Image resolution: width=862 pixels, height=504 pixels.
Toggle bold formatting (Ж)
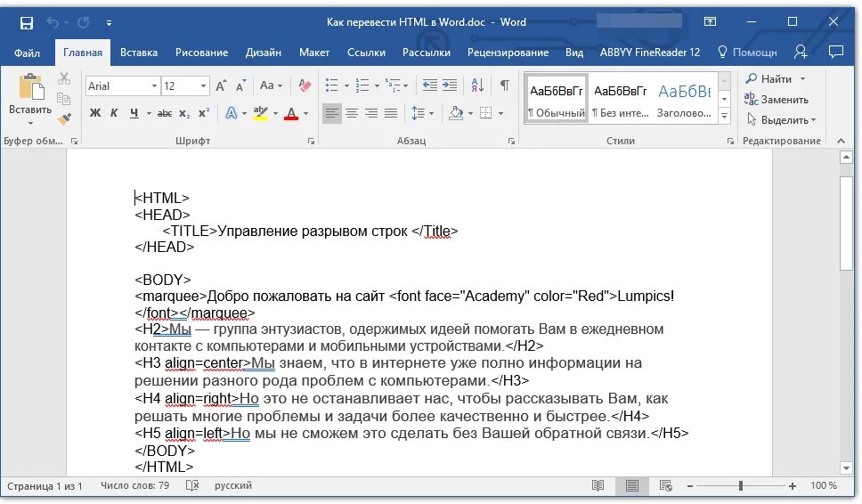click(95, 113)
